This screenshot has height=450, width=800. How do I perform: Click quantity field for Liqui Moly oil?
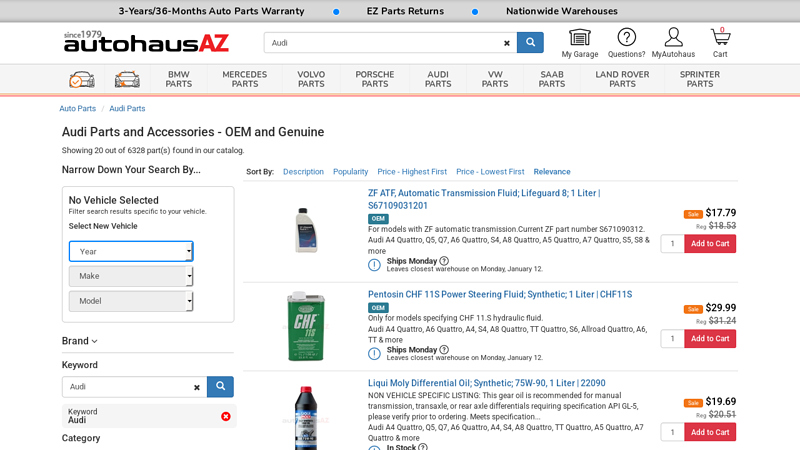pyautogui.click(x=672, y=432)
